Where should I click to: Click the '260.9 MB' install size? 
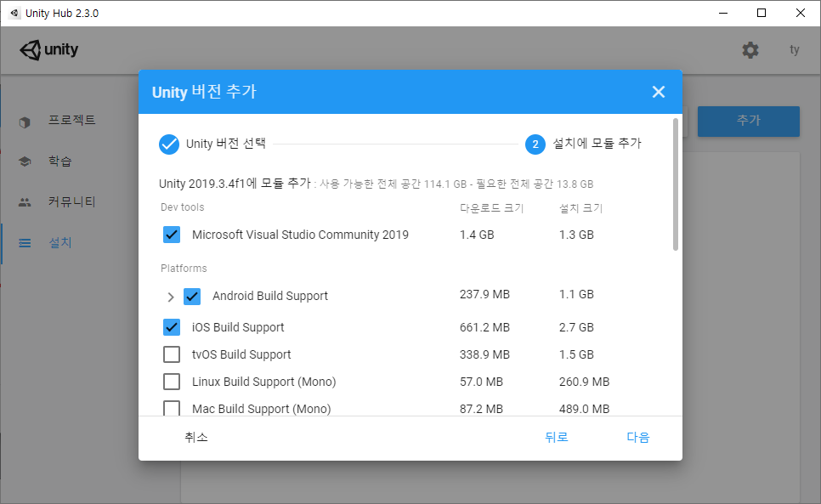coord(584,382)
